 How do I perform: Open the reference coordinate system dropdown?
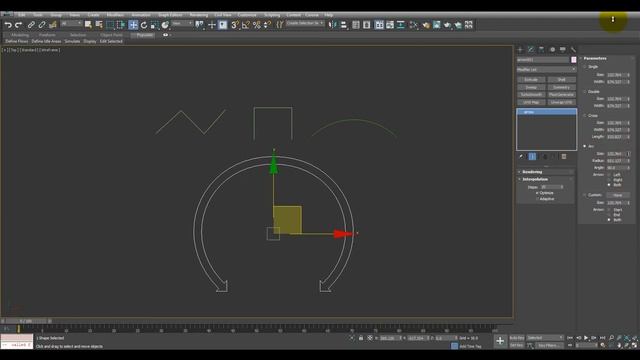[x=182, y=24]
